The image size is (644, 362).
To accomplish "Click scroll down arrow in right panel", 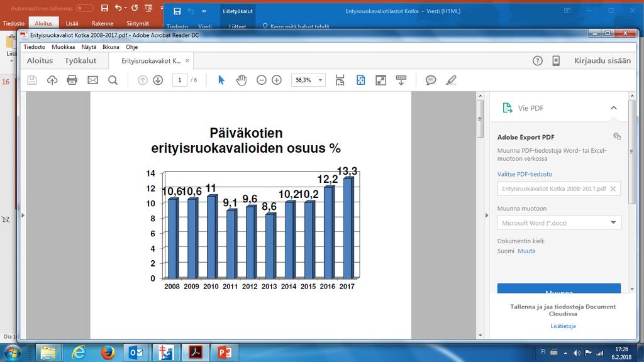I will pyautogui.click(x=632, y=289).
